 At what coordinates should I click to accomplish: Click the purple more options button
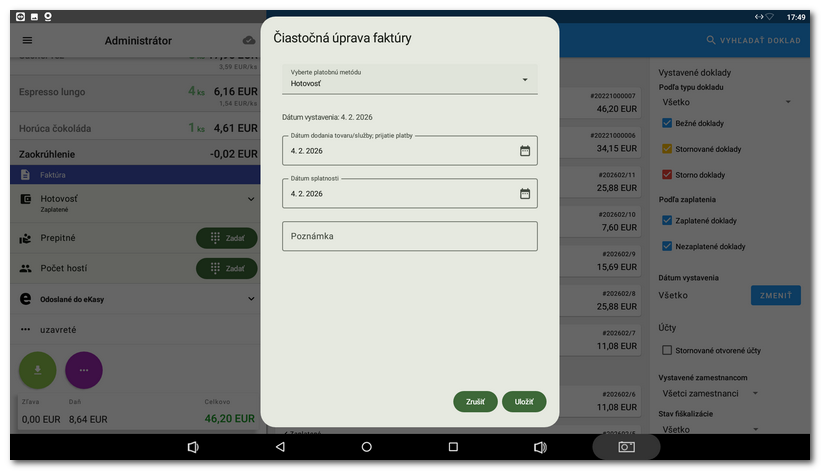84,369
